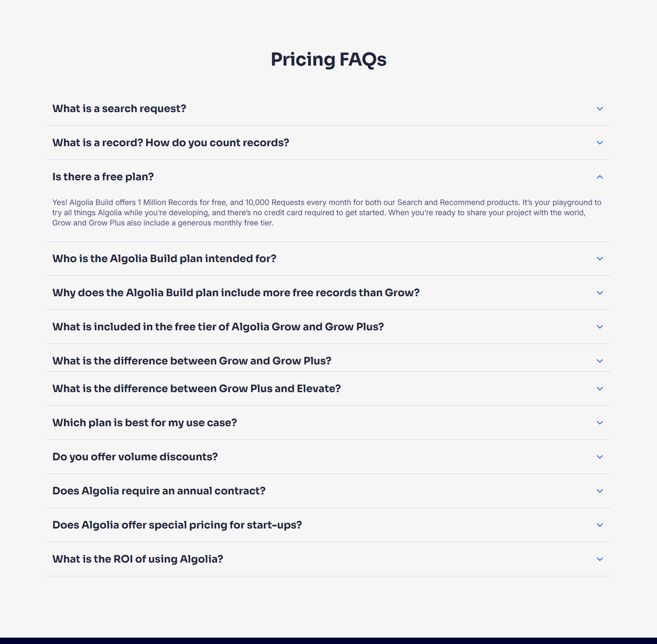Click the chevron for the volume discounts row
The image size is (657, 644).
600,456
